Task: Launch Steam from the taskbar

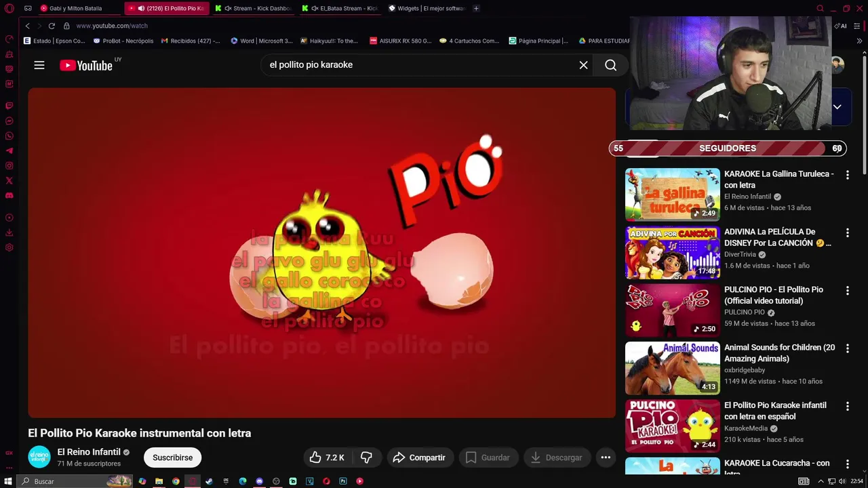Action: (209, 481)
